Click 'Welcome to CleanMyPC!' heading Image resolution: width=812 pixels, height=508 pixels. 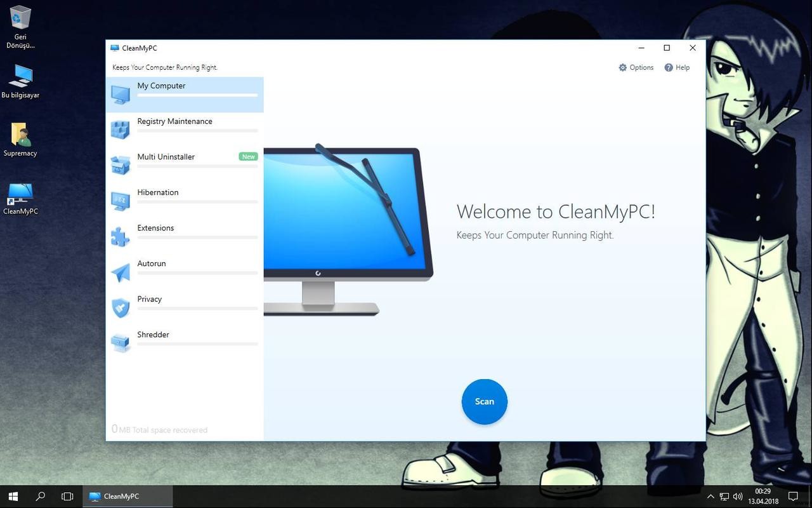(556, 211)
